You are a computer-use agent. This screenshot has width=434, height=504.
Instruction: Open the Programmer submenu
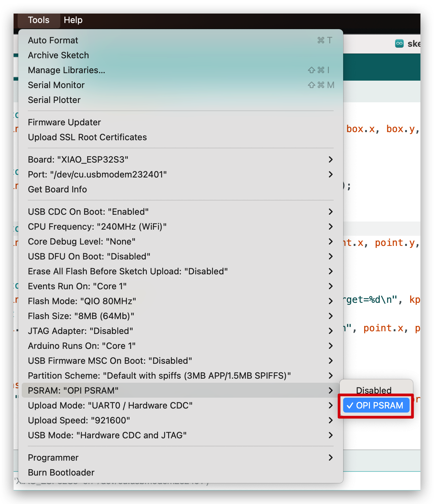pos(181,458)
